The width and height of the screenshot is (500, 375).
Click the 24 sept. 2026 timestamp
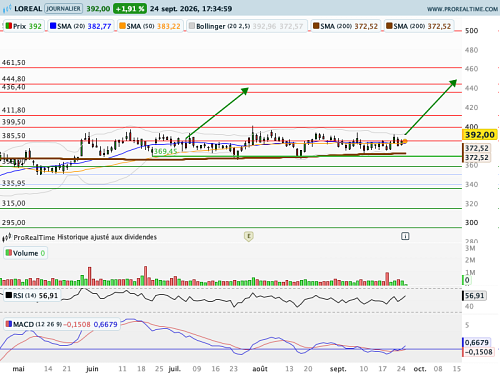point(191,9)
